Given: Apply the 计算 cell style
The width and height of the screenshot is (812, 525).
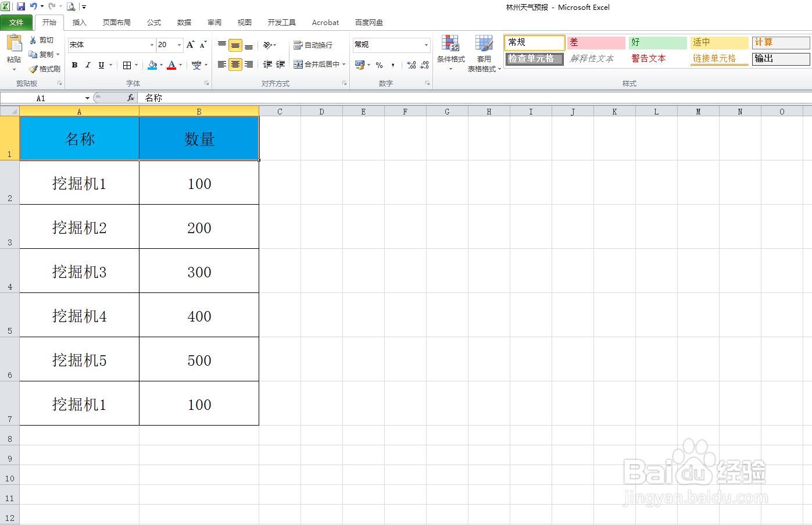Looking at the screenshot, I should click(781, 42).
